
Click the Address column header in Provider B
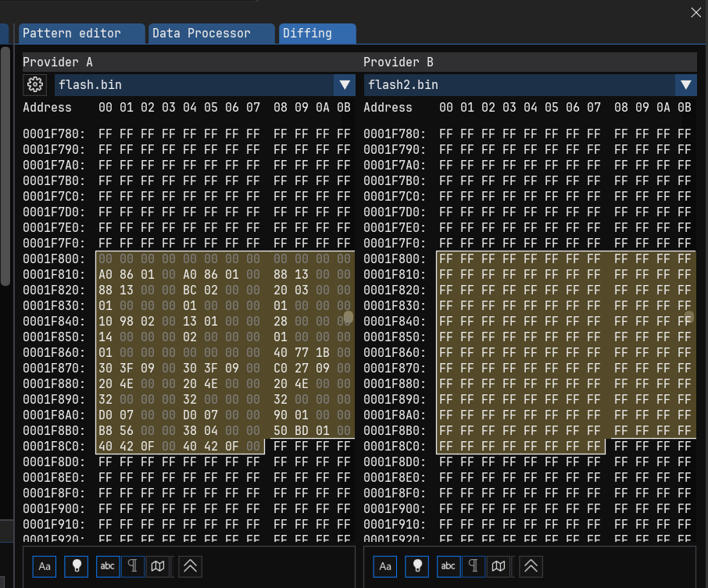pyautogui.click(x=388, y=108)
